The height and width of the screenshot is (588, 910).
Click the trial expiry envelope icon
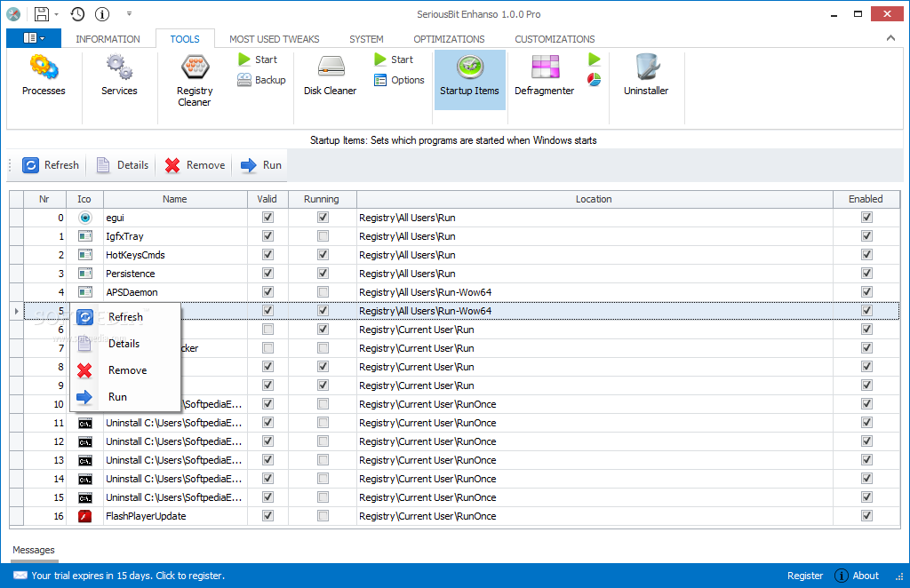click(x=20, y=576)
